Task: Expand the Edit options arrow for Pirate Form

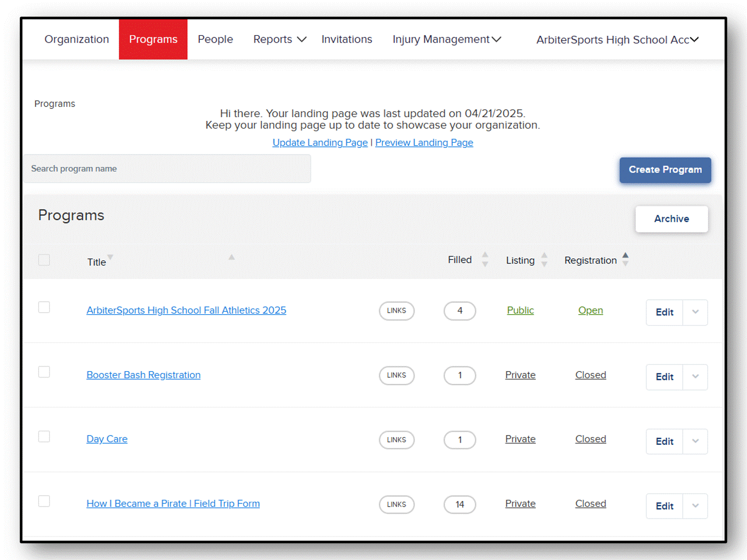Action: 696,506
